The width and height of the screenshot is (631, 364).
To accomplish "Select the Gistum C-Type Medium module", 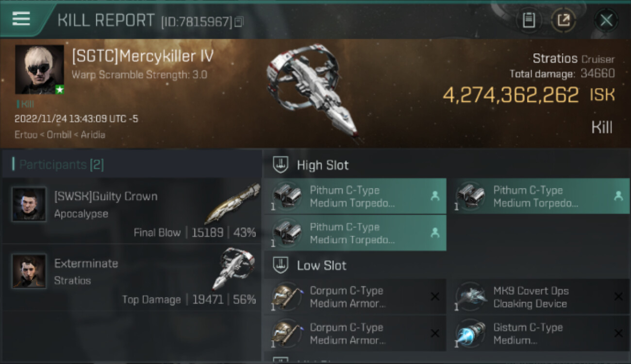I will pyautogui.click(x=538, y=333).
